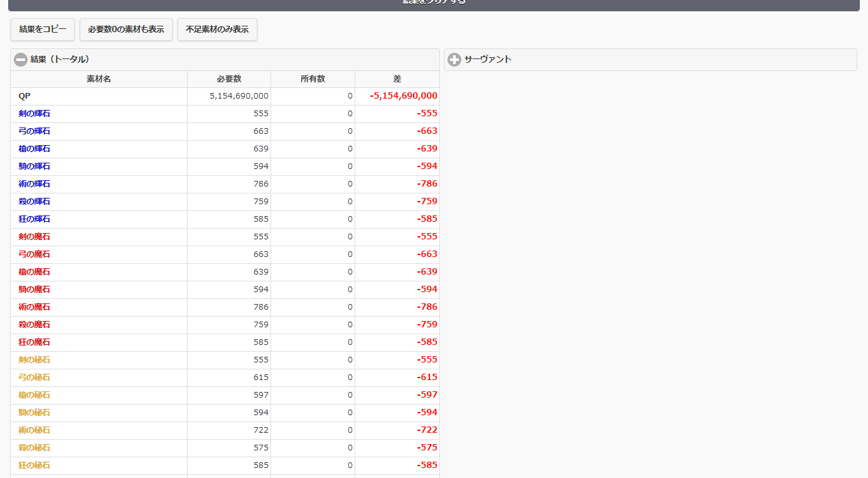Click the dark 結果をクリアする bar at top
The image size is (868, 478).
pyautogui.click(x=434, y=4)
